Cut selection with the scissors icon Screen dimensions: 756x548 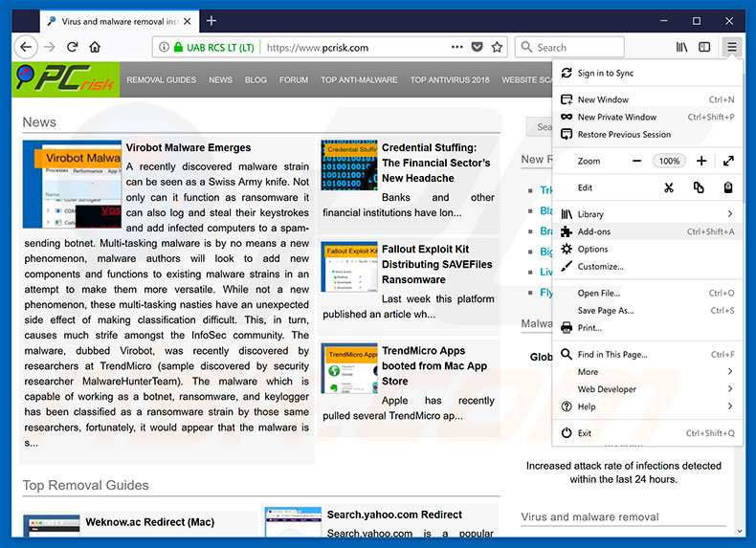click(x=669, y=187)
